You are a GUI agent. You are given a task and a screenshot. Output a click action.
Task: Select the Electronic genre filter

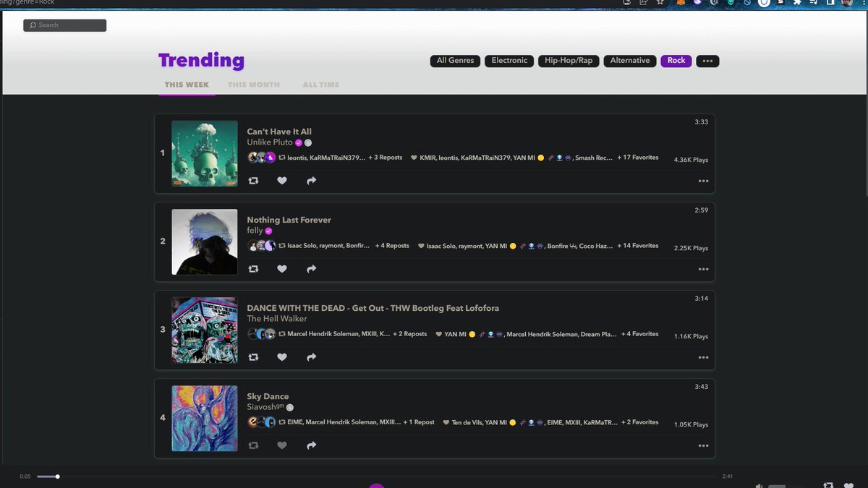pyautogui.click(x=509, y=61)
